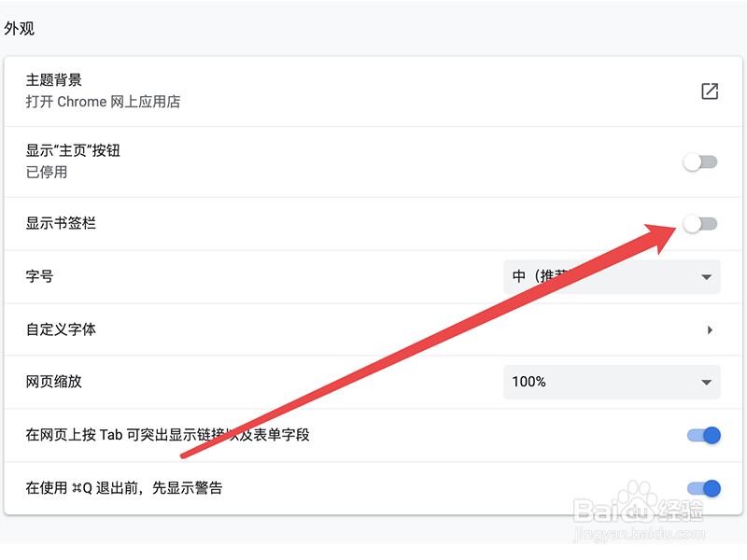Viewport: 747px width, 560px height.
Task: Click the 字号 label
Action: click(40, 277)
